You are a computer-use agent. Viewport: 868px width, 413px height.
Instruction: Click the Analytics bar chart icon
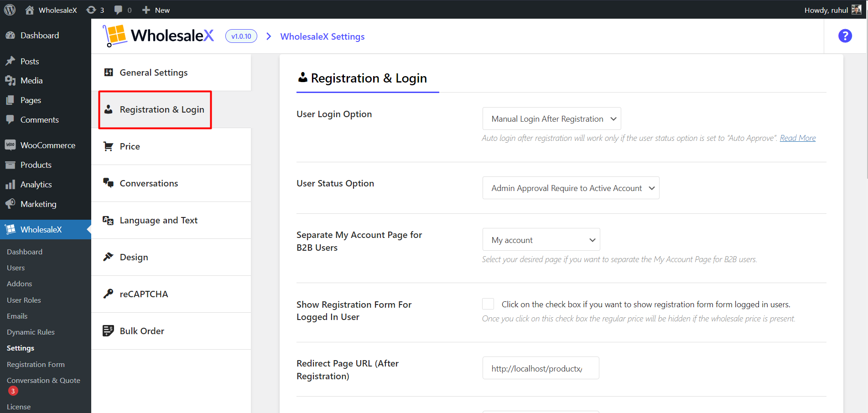[x=10, y=184]
